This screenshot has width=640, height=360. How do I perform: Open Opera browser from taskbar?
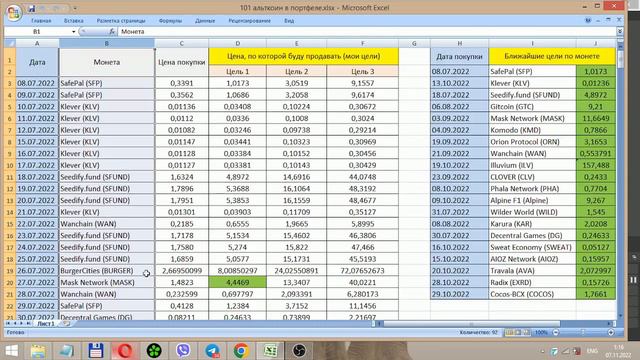coord(125,350)
